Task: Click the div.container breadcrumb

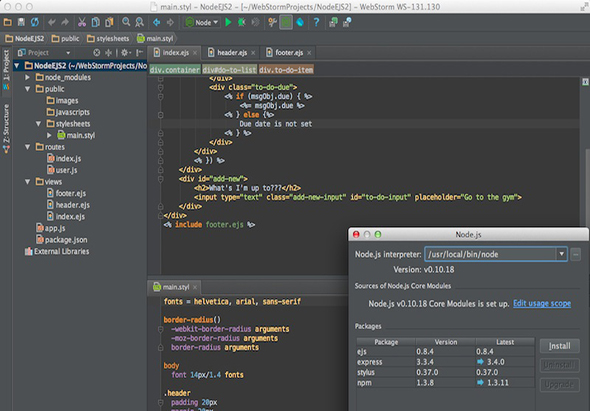Action: tap(175, 70)
